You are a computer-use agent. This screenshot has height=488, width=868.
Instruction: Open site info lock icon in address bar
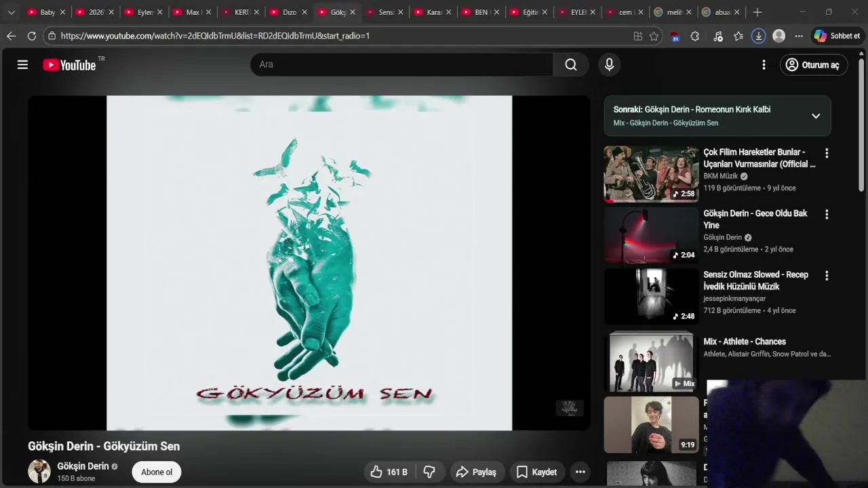tap(52, 36)
